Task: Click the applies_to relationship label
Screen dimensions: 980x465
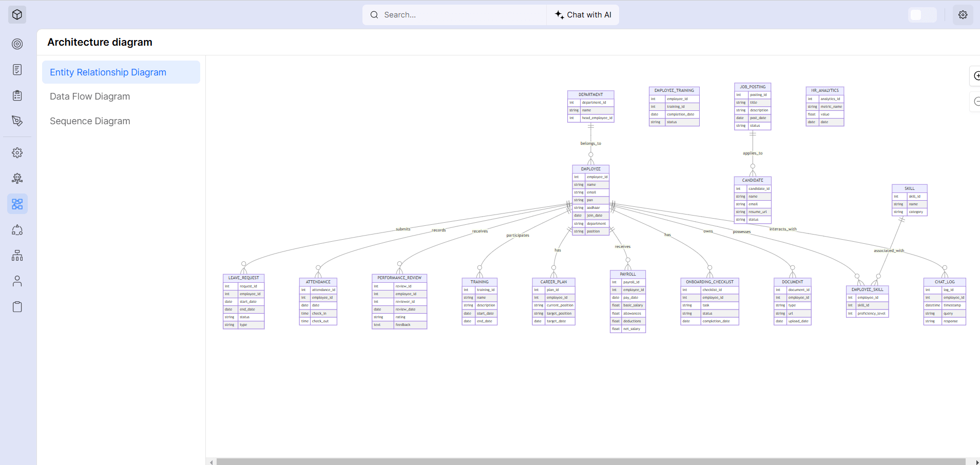Action: [753, 153]
